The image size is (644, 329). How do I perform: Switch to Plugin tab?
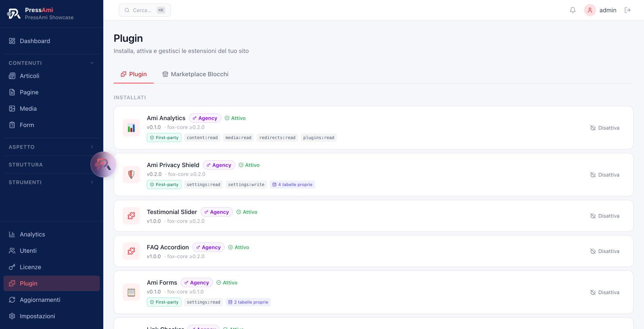133,74
